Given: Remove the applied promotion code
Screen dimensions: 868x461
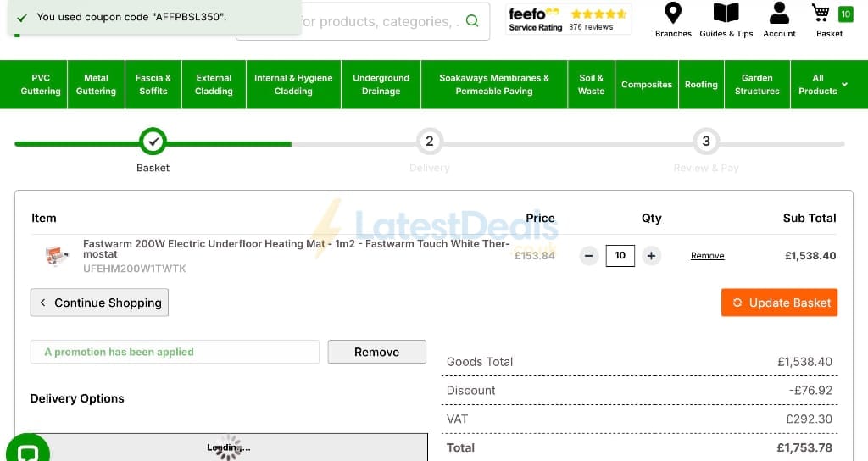Looking at the screenshot, I should tap(377, 352).
